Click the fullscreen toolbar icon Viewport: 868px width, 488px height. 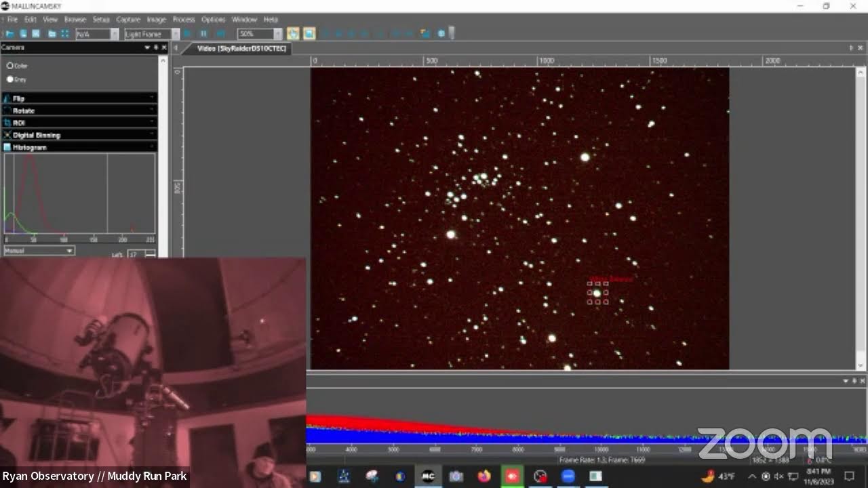[x=65, y=33]
